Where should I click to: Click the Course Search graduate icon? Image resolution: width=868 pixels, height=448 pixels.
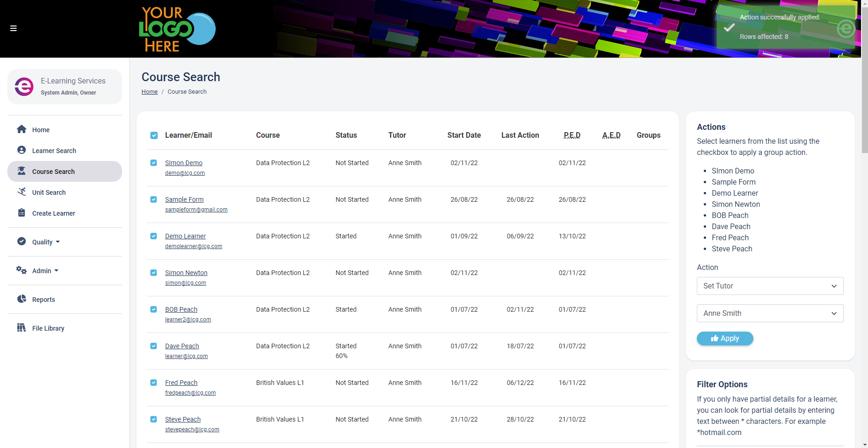21,171
